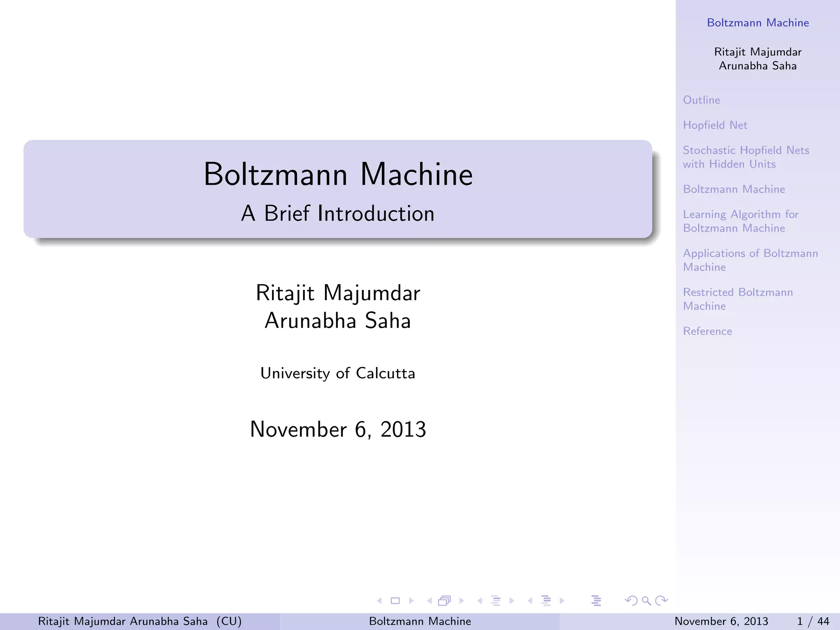Click the subsection navigation lines icon
This screenshot has height=630, width=840.
tap(496, 601)
